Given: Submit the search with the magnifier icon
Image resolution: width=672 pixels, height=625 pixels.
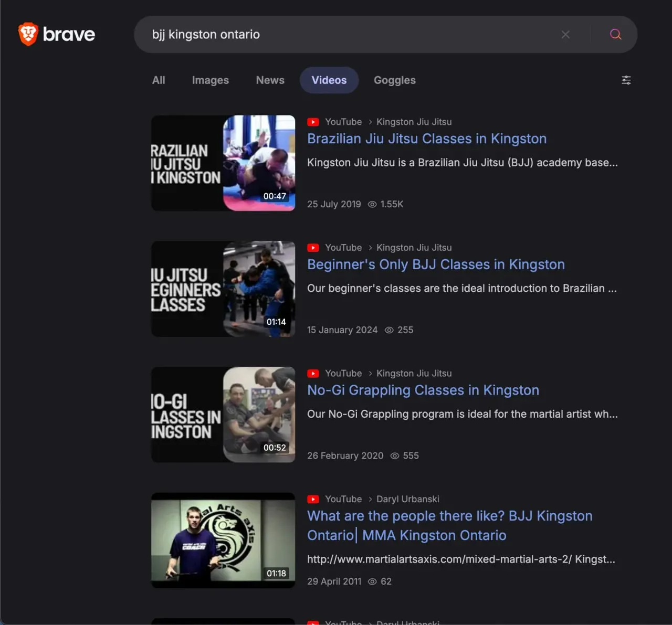Looking at the screenshot, I should (616, 35).
